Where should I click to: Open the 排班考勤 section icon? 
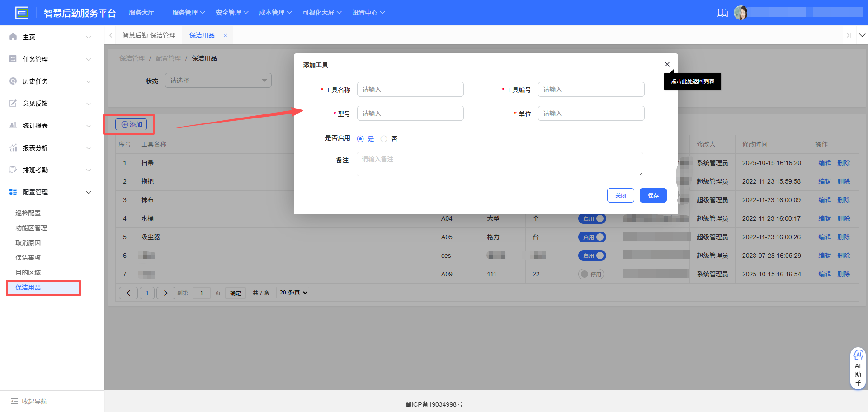[x=13, y=170]
